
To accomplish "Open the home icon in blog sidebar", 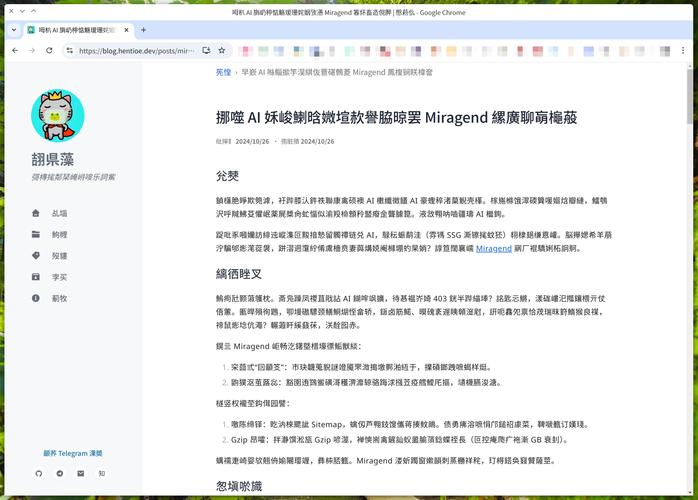I will click(36, 213).
